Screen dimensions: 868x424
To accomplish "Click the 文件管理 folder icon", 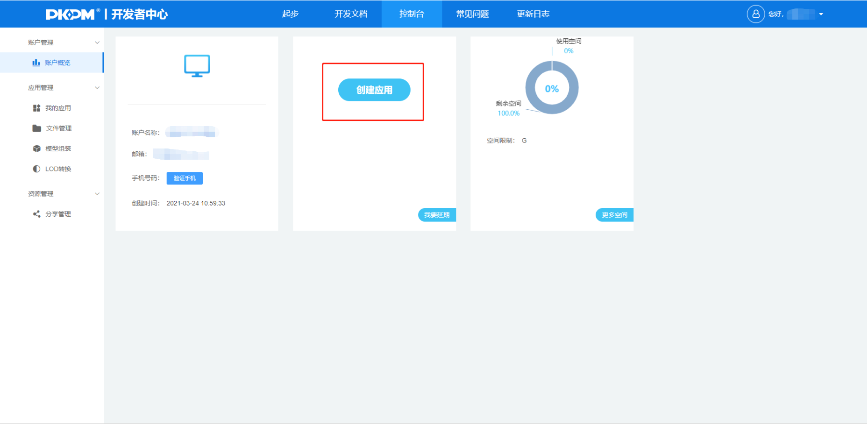I will 36,128.
